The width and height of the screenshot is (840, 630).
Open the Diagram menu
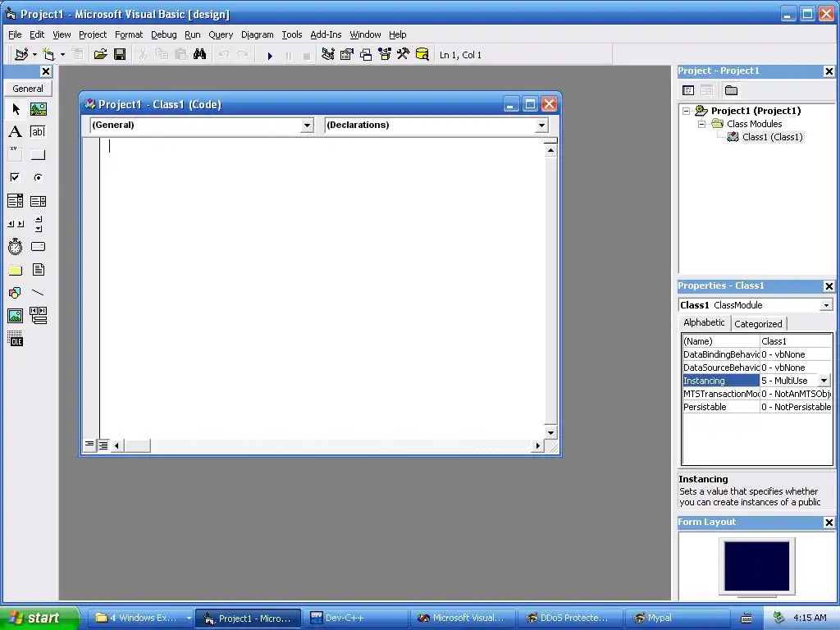(x=257, y=34)
